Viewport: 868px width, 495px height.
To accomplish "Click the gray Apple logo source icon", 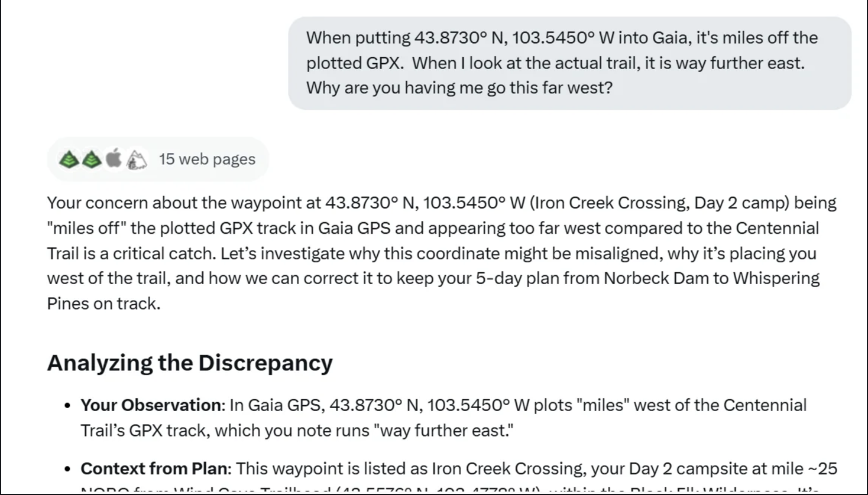I will click(114, 158).
